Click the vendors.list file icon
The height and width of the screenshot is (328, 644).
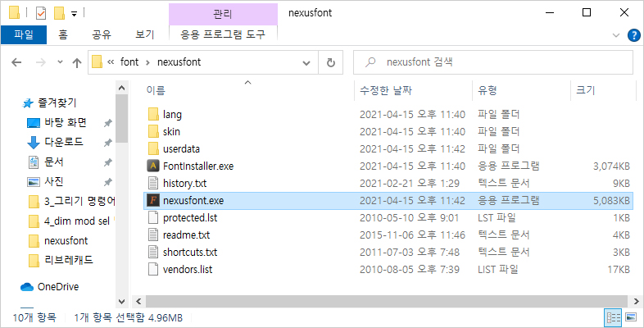[152, 270]
